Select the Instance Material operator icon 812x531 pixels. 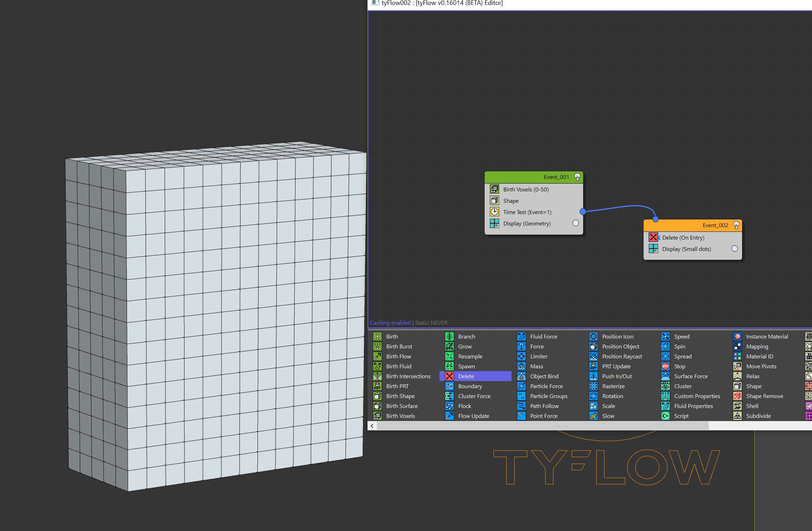pos(738,336)
